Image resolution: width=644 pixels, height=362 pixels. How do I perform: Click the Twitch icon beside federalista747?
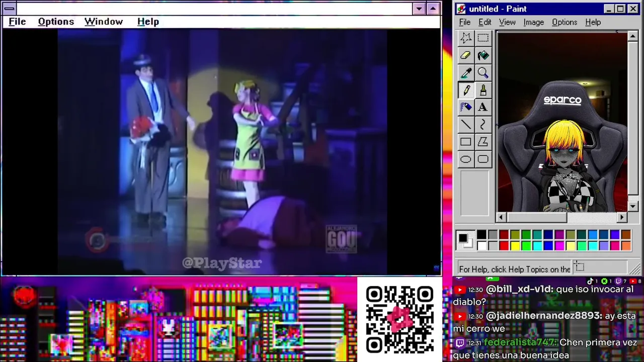(460, 343)
